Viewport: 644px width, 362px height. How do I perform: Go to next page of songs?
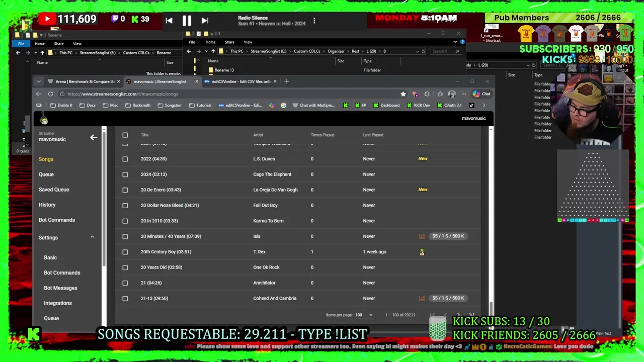pyautogui.click(x=458, y=315)
